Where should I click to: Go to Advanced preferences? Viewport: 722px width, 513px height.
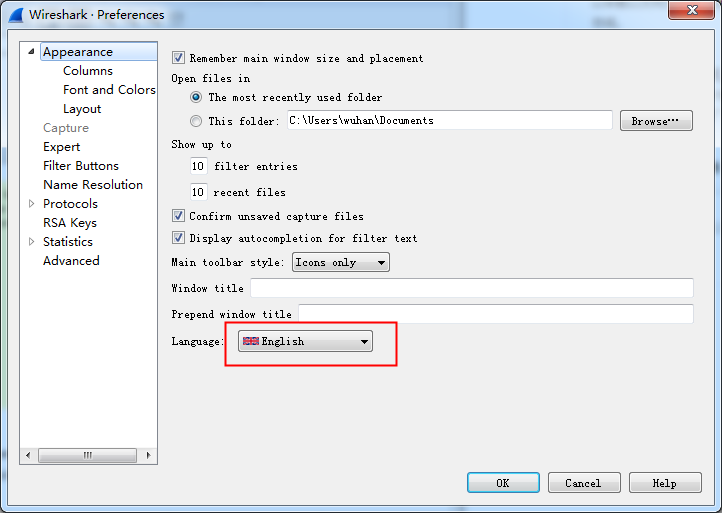tap(71, 261)
